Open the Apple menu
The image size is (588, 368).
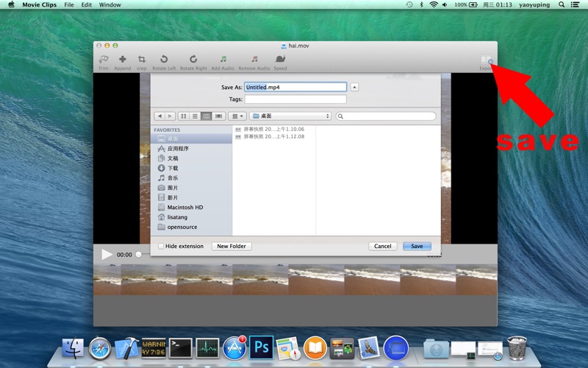tap(11, 4)
